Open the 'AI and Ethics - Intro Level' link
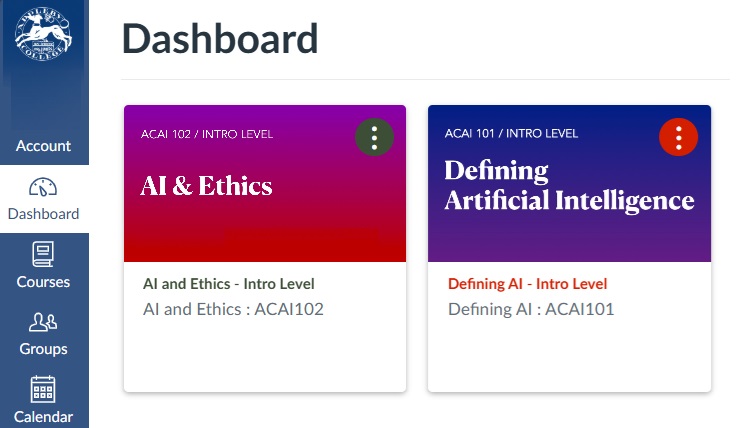This screenshot has height=428, width=737. coord(232,284)
